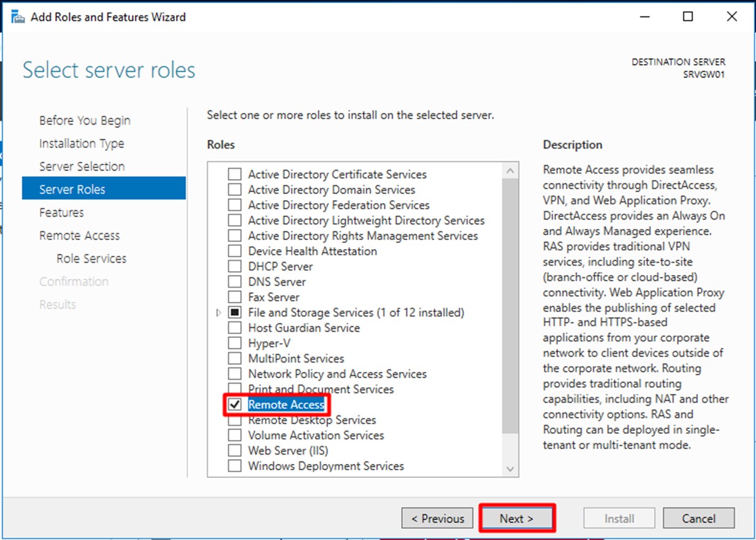Enable the DNS Server role
Image resolution: width=756 pixels, height=540 pixels.
point(234,282)
